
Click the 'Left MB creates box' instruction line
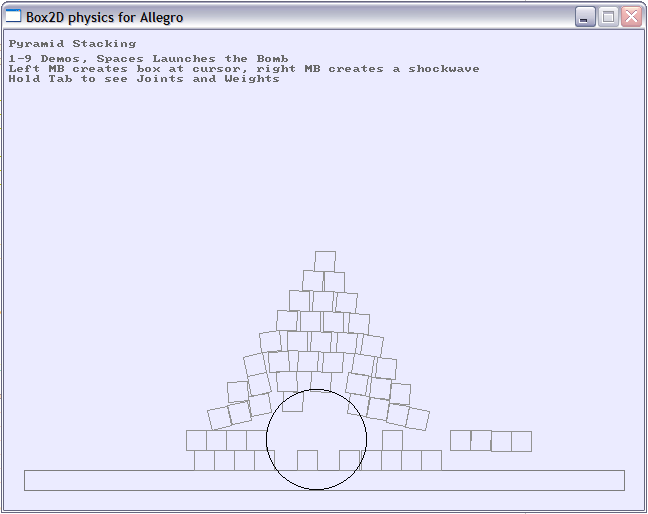[x=243, y=69]
